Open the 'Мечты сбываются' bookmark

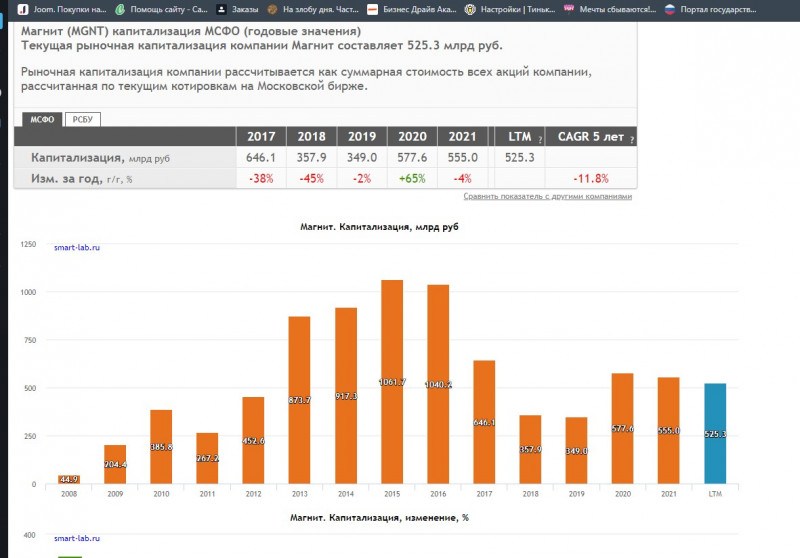pyautogui.click(x=610, y=9)
